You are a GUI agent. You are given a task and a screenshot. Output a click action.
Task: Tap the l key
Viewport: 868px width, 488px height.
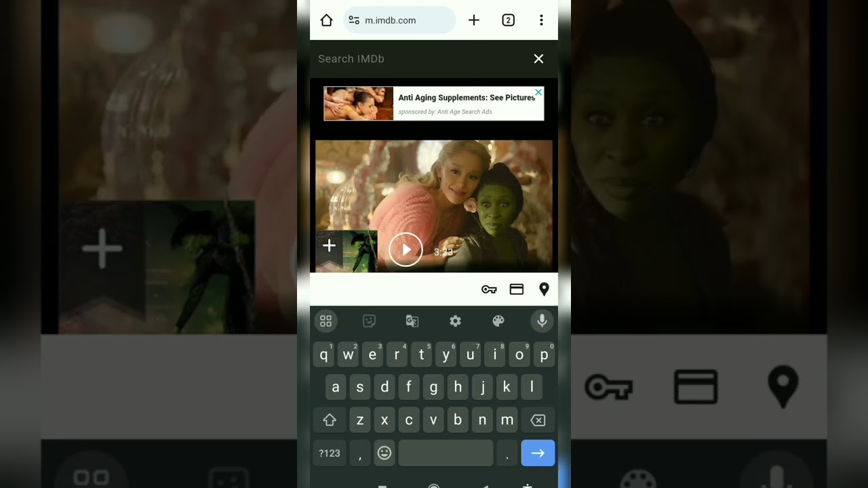click(x=532, y=387)
